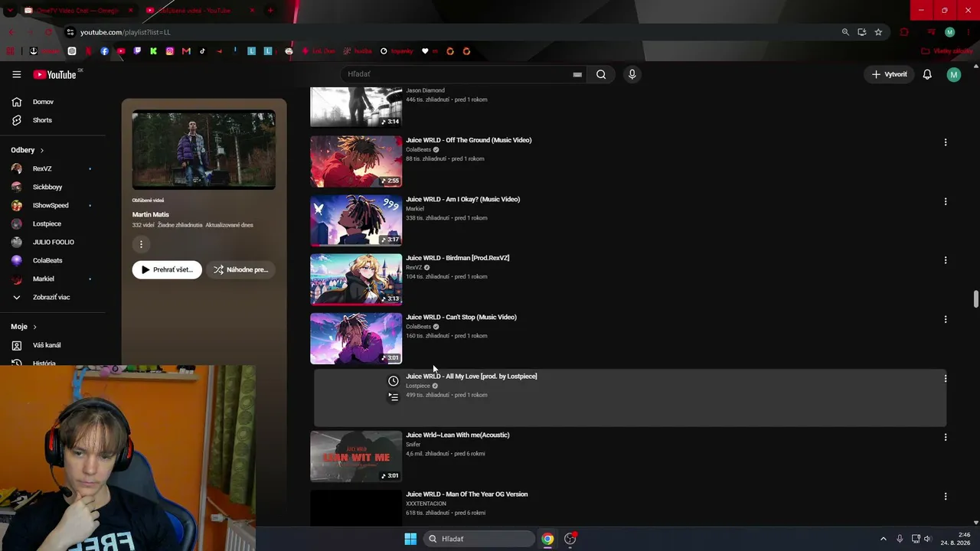The height and width of the screenshot is (551, 980).
Task: Open the YouTube account avatar menu
Action: pos(953,74)
